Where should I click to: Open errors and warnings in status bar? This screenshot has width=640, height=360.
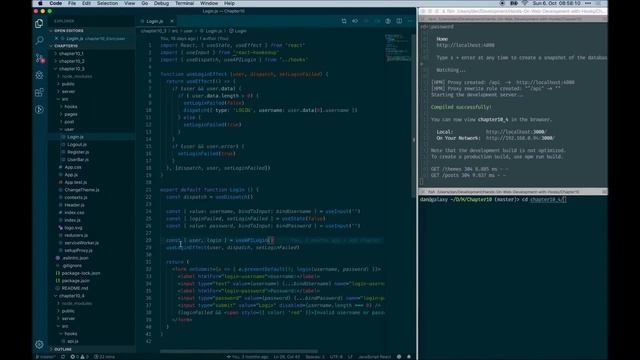[x=79, y=357]
